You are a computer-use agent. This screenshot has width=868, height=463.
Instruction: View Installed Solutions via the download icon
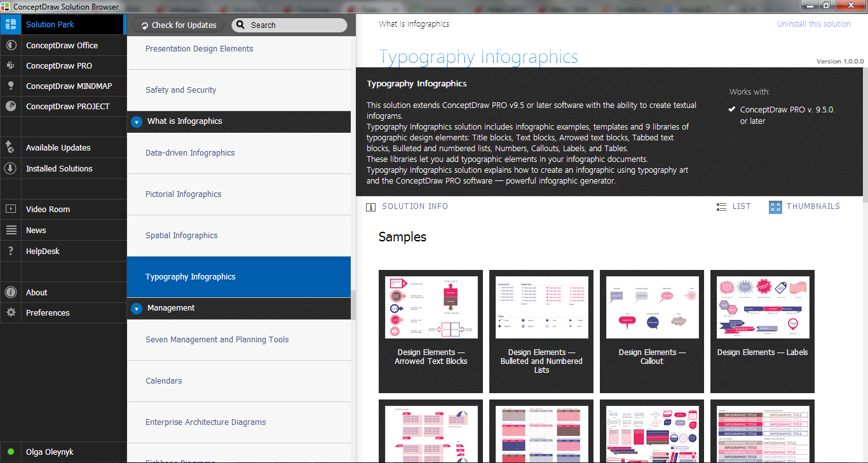pos(11,169)
